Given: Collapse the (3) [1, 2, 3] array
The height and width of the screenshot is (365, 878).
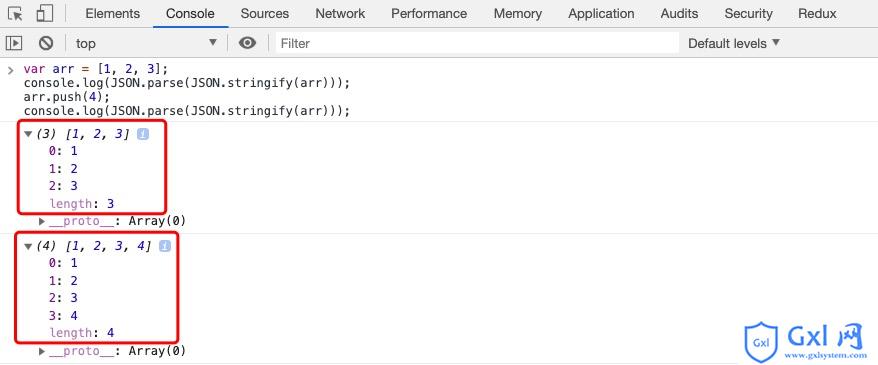Looking at the screenshot, I should tap(29, 134).
